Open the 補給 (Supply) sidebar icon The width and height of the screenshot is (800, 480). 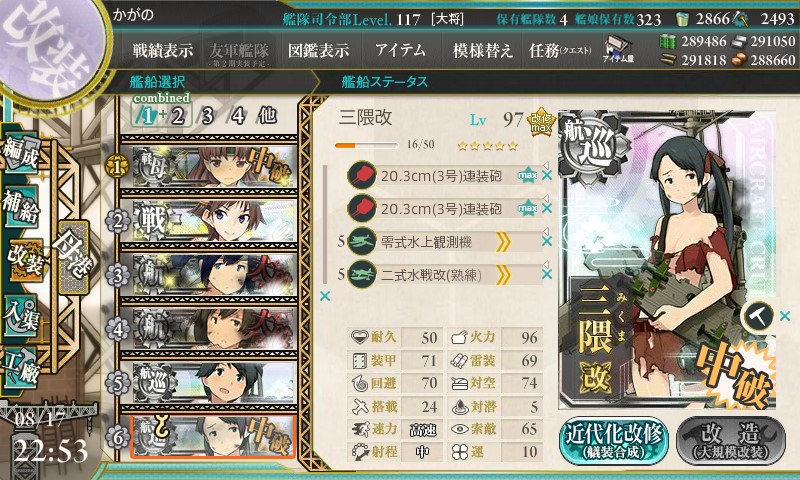coord(22,207)
